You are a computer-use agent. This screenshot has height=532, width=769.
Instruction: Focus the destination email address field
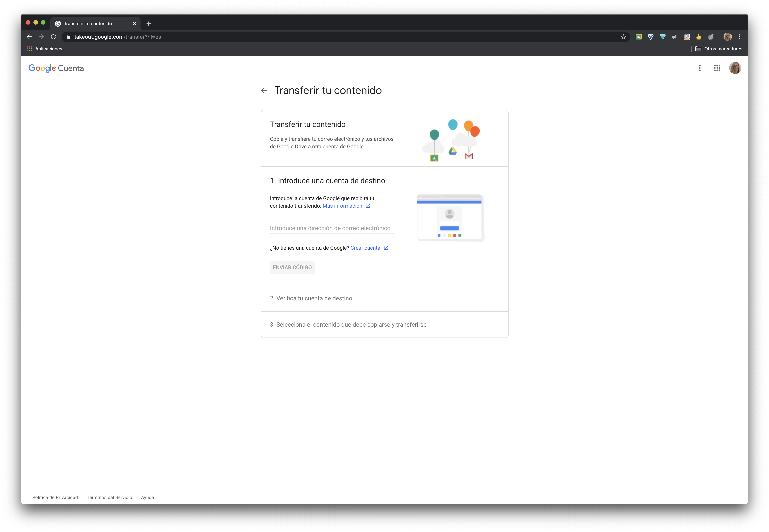coord(332,228)
